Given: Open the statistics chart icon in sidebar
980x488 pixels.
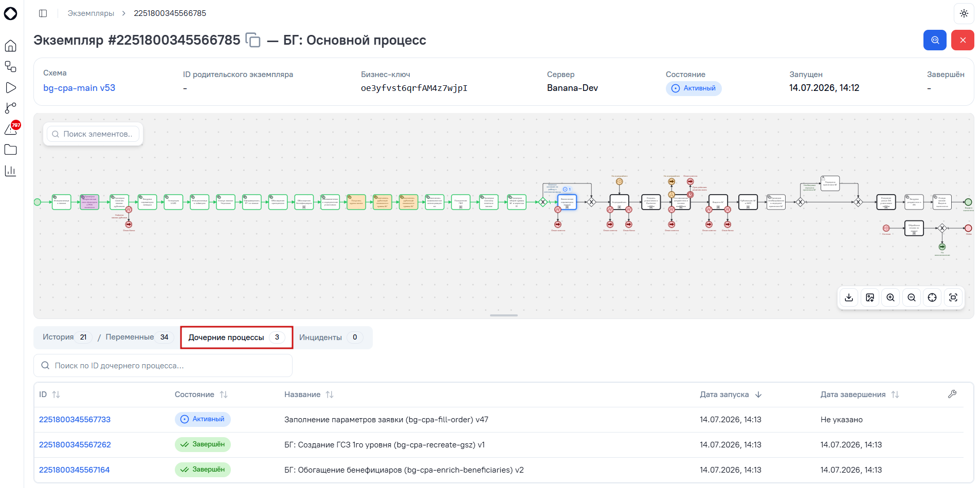Looking at the screenshot, I should pyautogui.click(x=10, y=171).
